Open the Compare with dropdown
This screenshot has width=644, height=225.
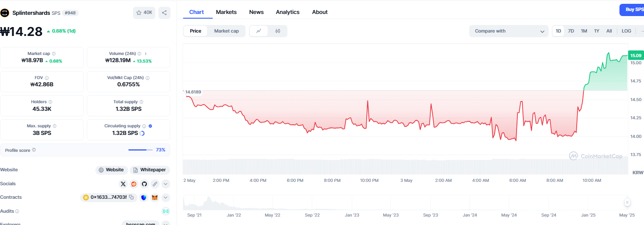[x=509, y=31]
